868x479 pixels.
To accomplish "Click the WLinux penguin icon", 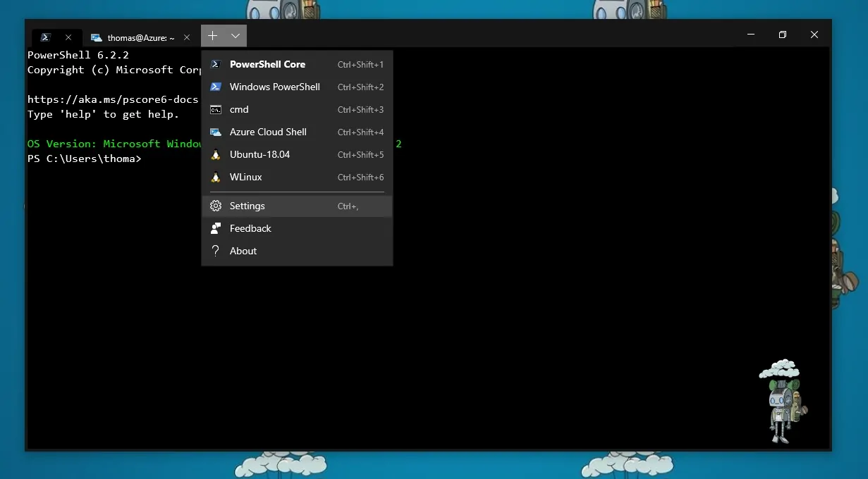I will pos(216,177).
